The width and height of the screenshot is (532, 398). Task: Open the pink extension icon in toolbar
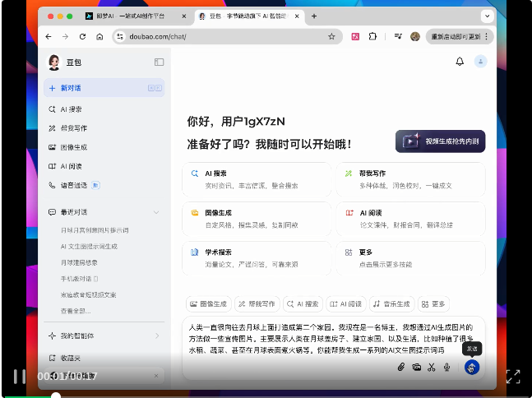pos(355,37)
